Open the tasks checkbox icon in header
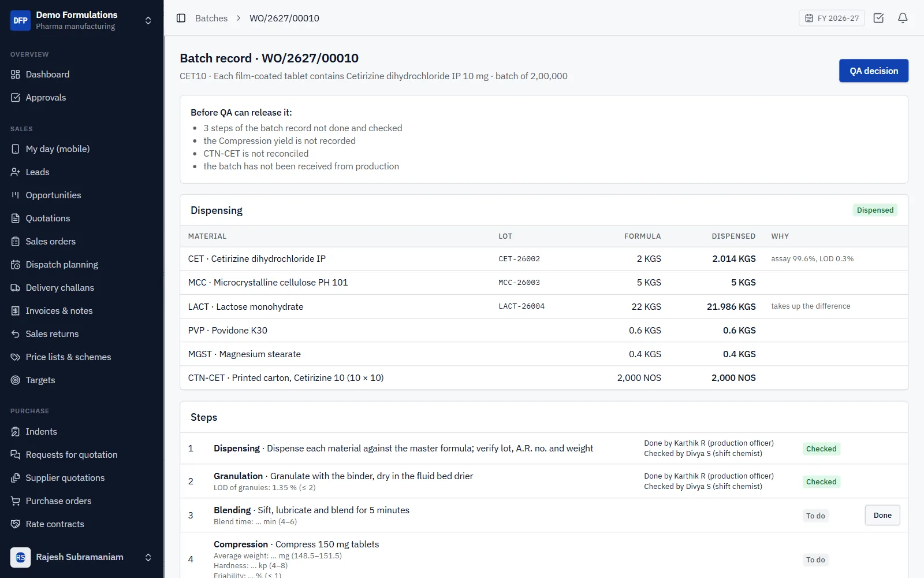 click(878, 18)
